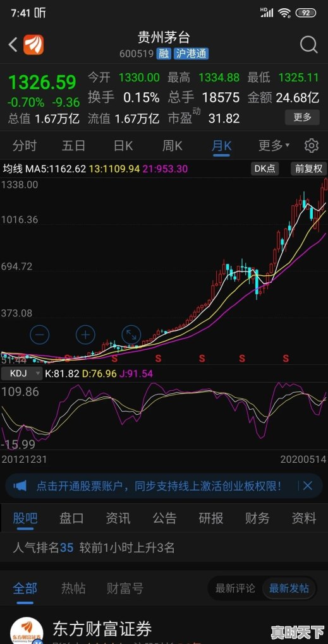Open the 股吧 tab

25,518
